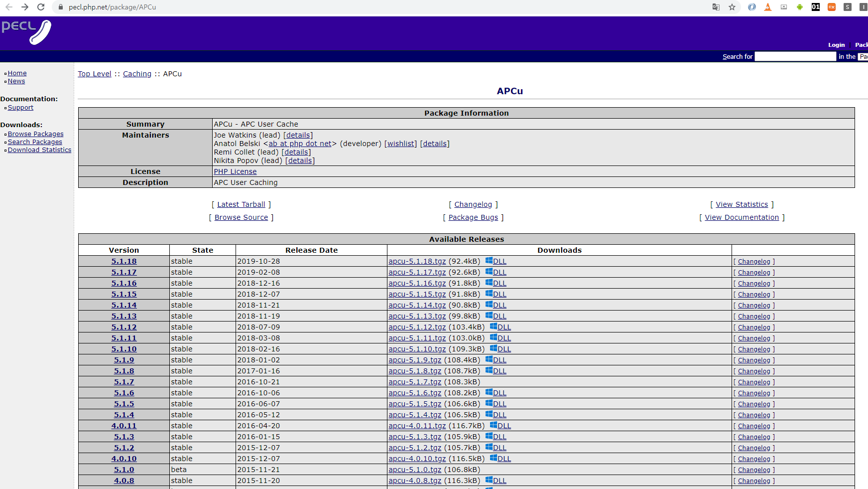Click the DLL link for version 5.1.3
The height and width of the screenshot is (489, 868).
tap(499, 437)
